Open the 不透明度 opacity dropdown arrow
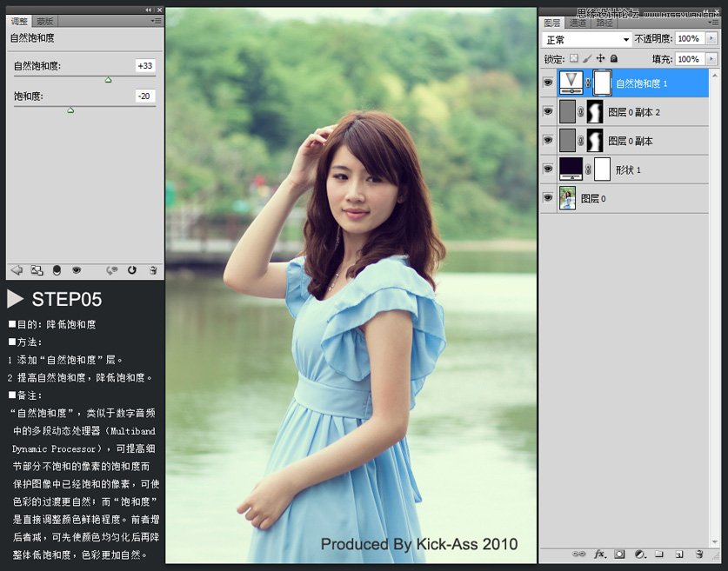Viewport: 728px width, 571px height. [x=711, y=38]
